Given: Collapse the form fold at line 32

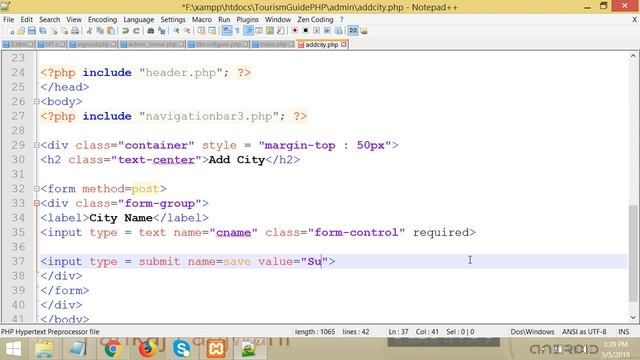Looking at the screenshot, I should click(x=37, y=189).
